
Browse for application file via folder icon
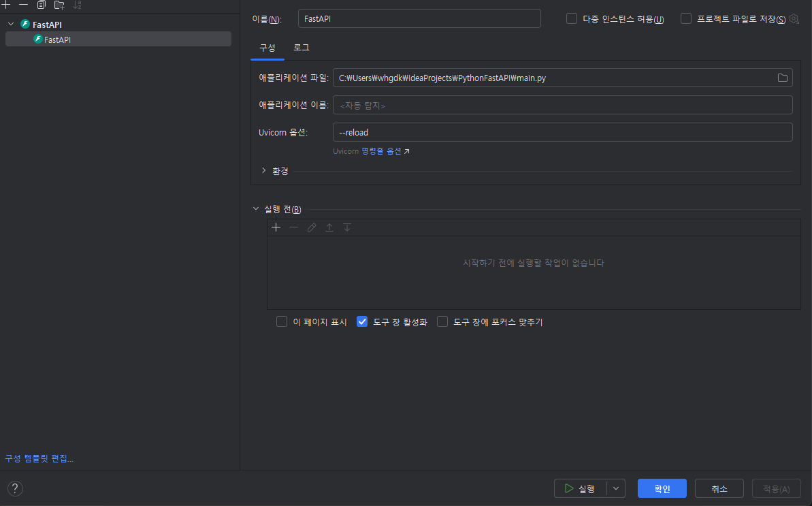(783, 78)
